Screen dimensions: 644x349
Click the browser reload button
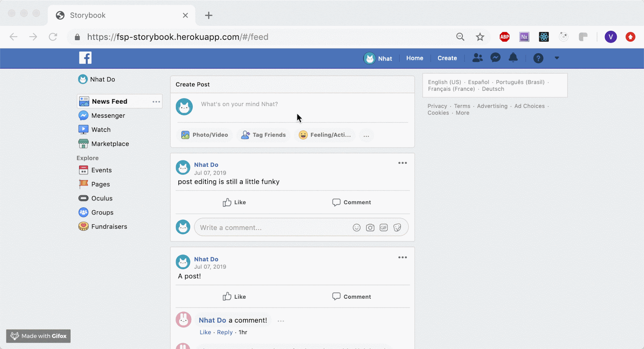coord(53,37)
